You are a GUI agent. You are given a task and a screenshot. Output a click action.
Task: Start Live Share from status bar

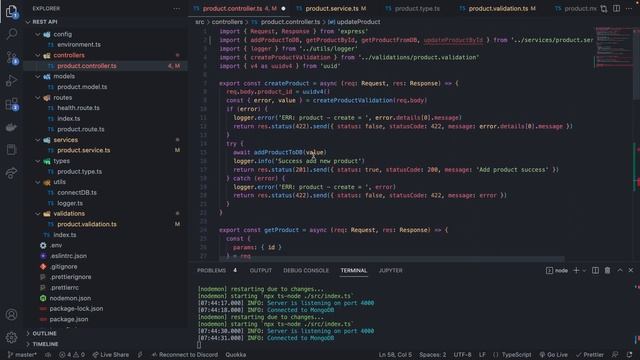coord(111,355)
